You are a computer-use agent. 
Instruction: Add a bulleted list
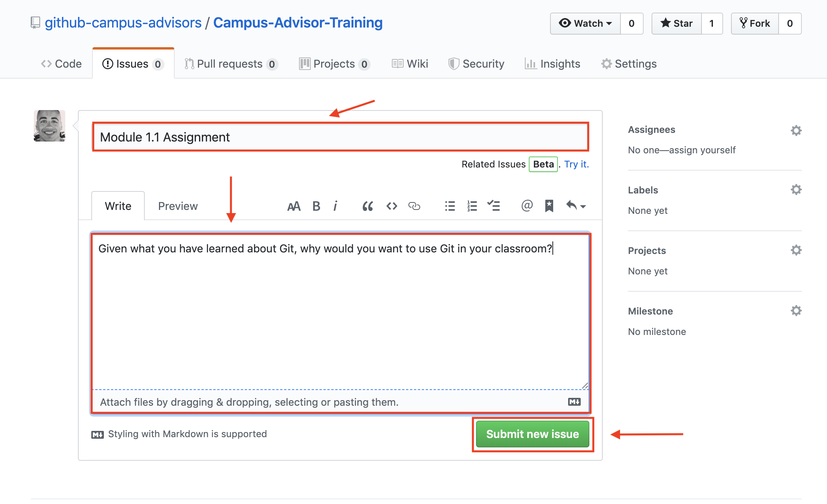(x=450, y=206)
